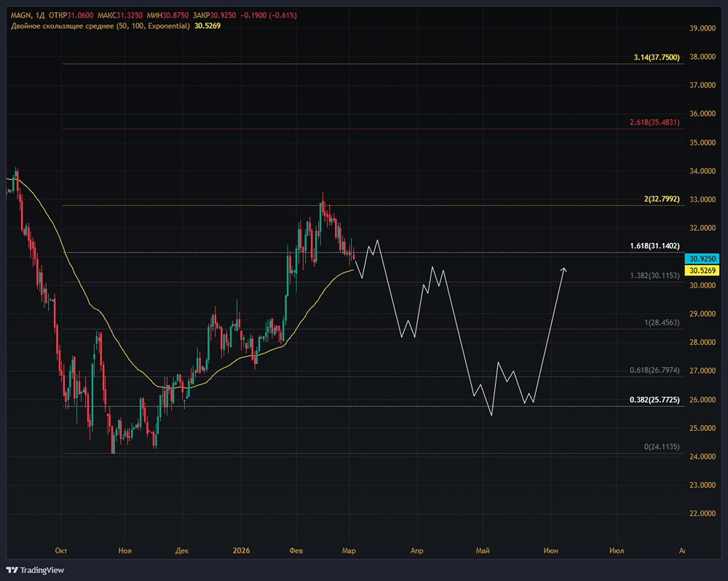Click the Дек date on time axis
This screenshot has width=728, height=581.
click(182, 550)
